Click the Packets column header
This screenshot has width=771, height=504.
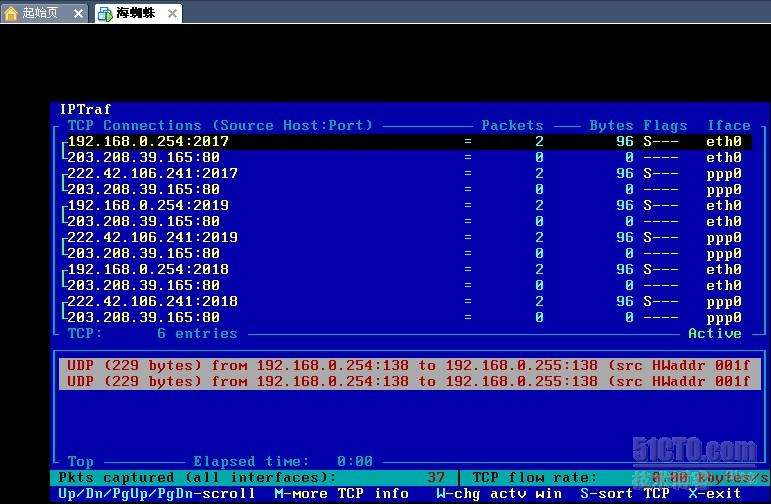pyautogui.click(x=512, y=125)
